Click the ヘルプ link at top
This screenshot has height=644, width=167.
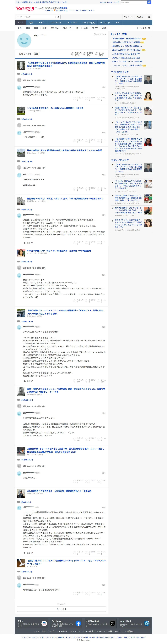(116, 2)
